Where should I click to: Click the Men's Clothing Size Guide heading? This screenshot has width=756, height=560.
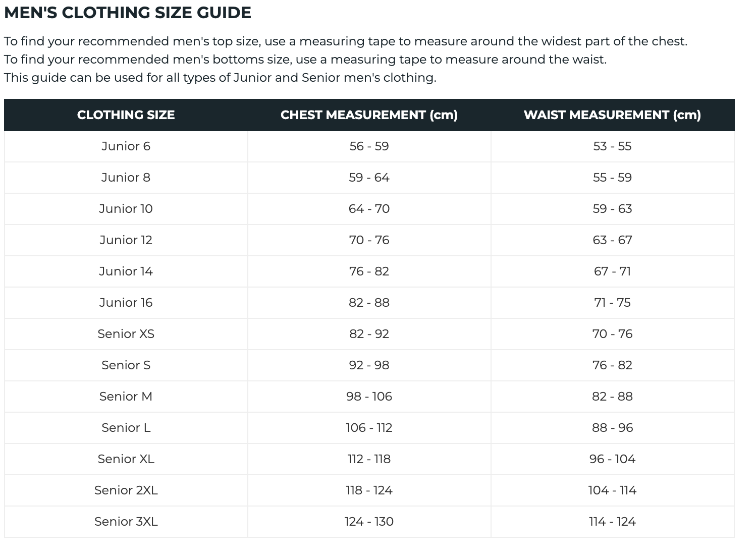pyautogui.click(x=128, y=13)
